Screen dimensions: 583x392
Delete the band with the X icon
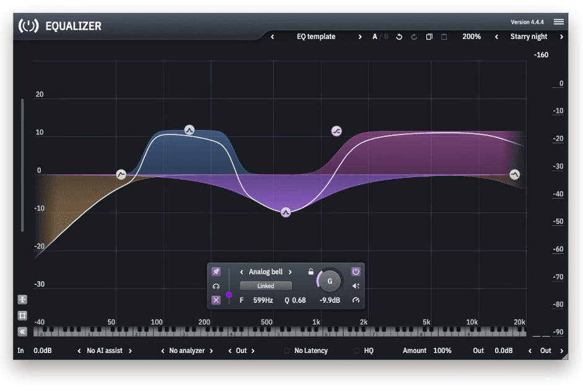point(216,300)
